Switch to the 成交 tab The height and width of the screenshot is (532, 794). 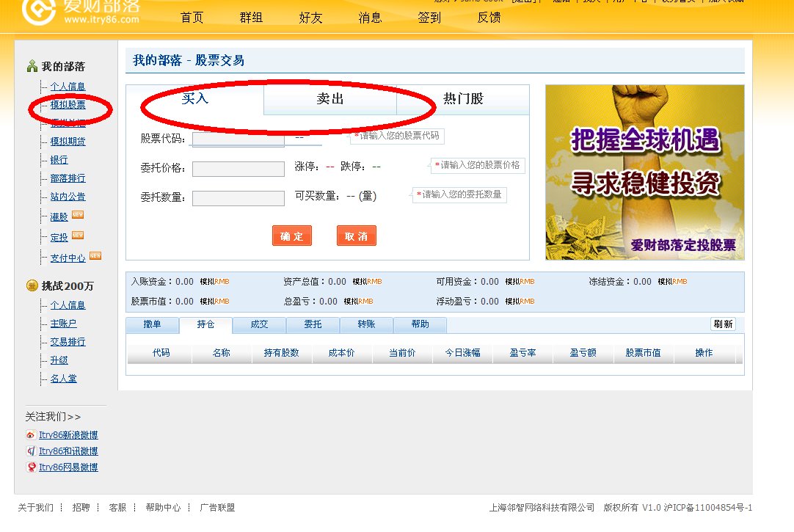click(x=259, y=324)
